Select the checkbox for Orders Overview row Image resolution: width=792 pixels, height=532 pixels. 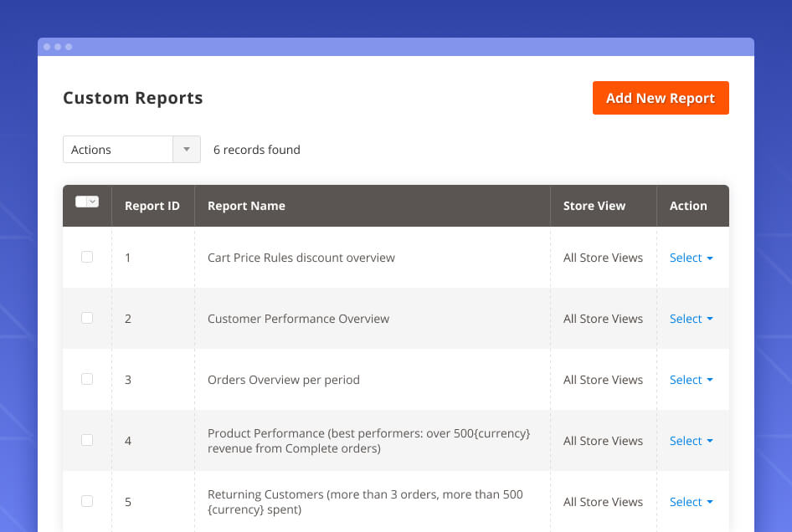(87, 379)
